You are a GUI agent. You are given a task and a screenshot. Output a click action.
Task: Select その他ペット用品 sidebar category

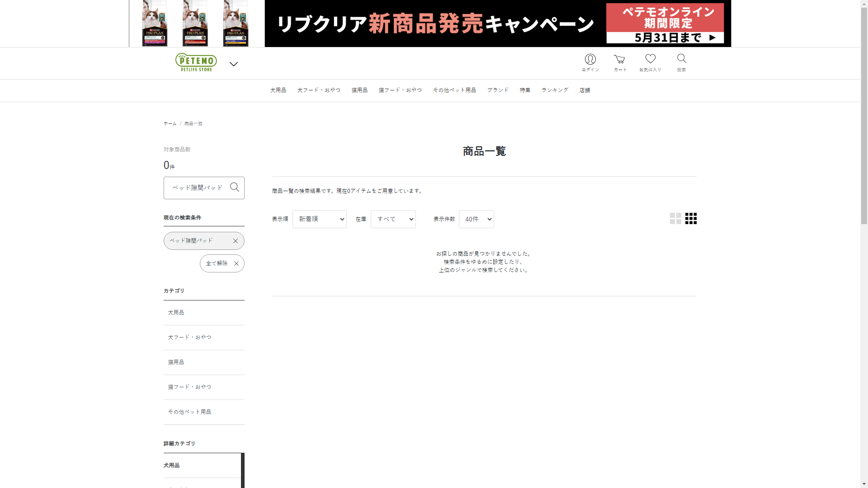189,412
